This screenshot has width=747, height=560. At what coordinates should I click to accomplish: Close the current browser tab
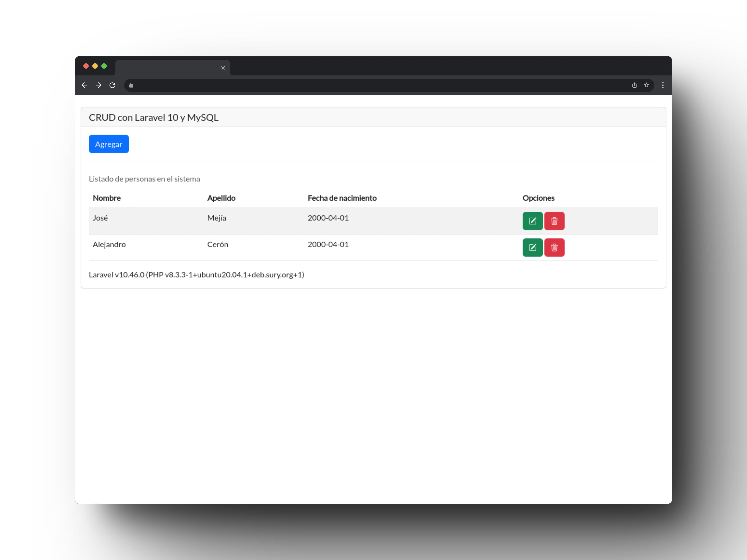[x=223, y=68]
